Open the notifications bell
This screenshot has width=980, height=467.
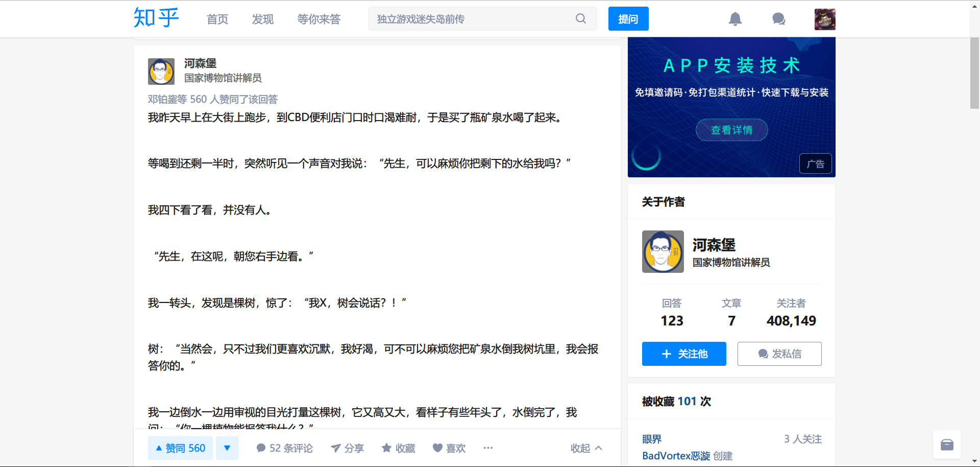(x=734, y=19)
